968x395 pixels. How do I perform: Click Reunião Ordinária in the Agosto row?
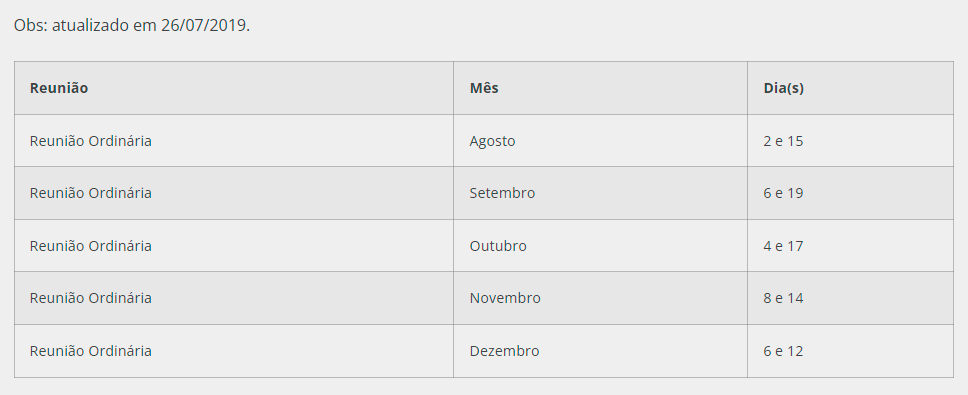(91, 141)
